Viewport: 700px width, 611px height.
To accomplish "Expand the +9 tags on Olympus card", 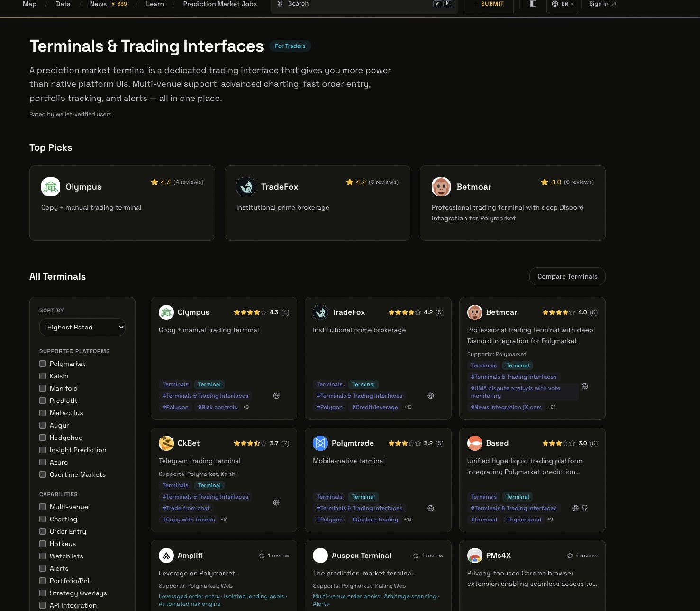I will (246, 407).
